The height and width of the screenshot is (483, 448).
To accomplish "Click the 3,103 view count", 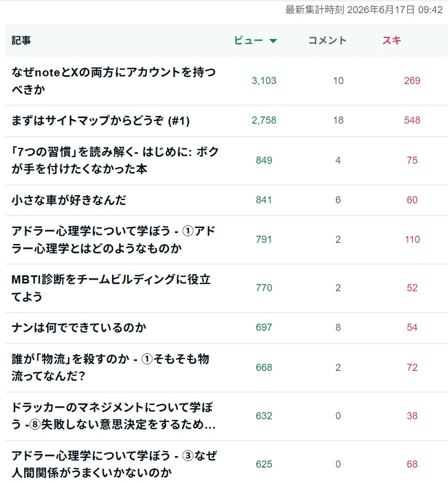I will pos(264,81).
